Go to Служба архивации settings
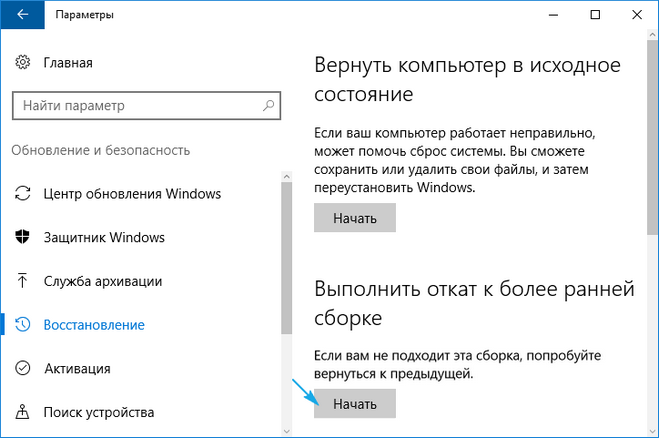The height and width of the screenshot is (438, 659). [x=103, y=282]
